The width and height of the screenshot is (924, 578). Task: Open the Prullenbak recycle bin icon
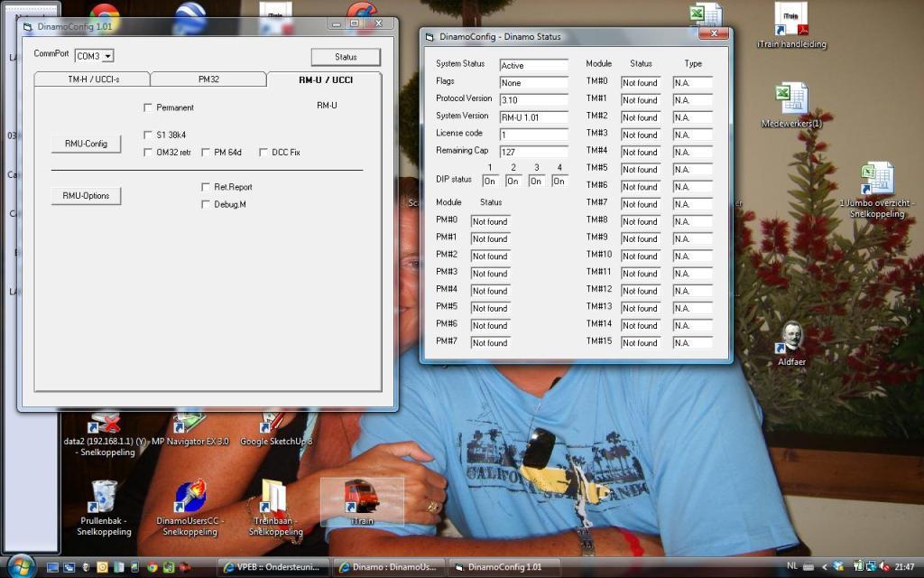pyautogui.click(x=104, y=498)
